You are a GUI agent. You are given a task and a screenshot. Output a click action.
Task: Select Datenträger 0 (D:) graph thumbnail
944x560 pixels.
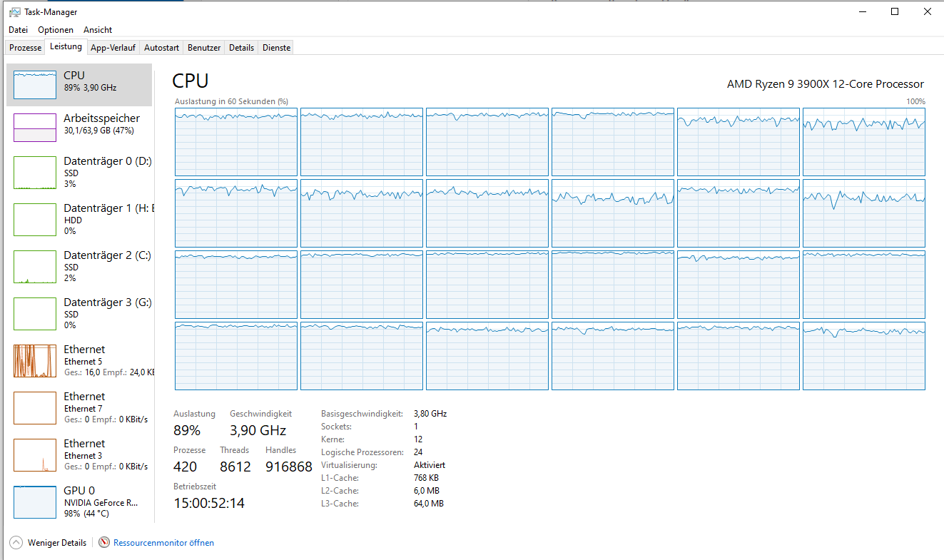point(35,173)
